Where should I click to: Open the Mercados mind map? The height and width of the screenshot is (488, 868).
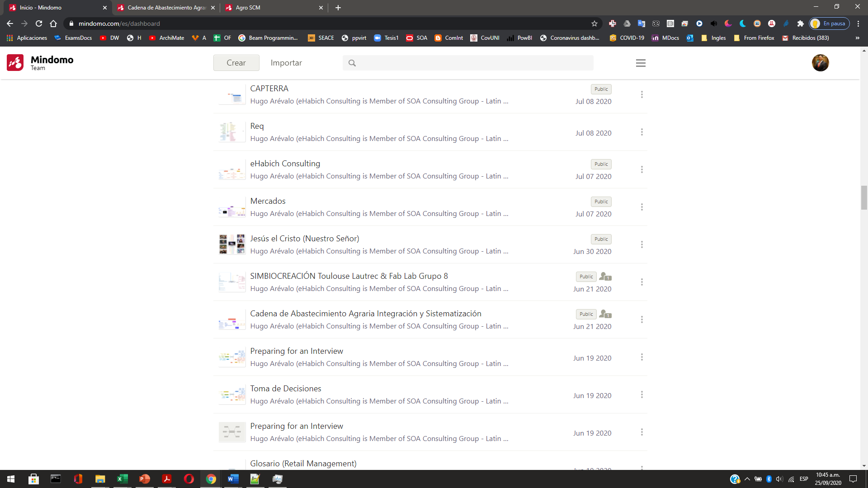[x=268, y=201]
